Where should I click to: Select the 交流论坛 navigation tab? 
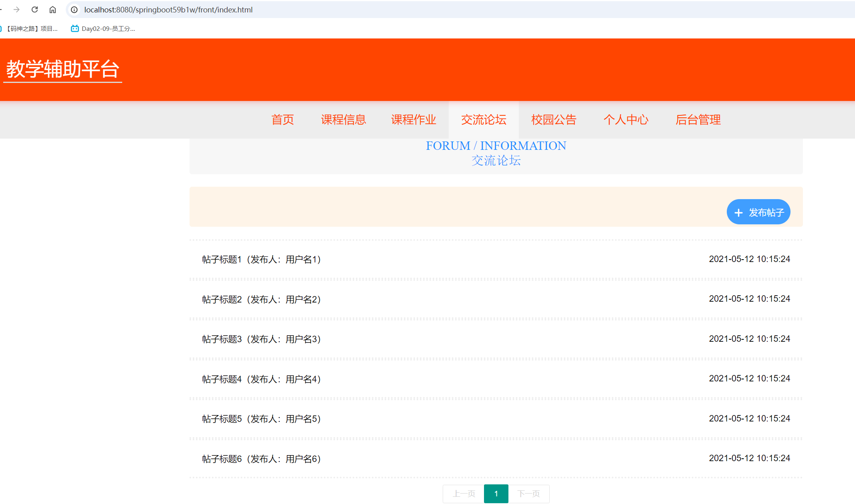[x=484, y=120]
